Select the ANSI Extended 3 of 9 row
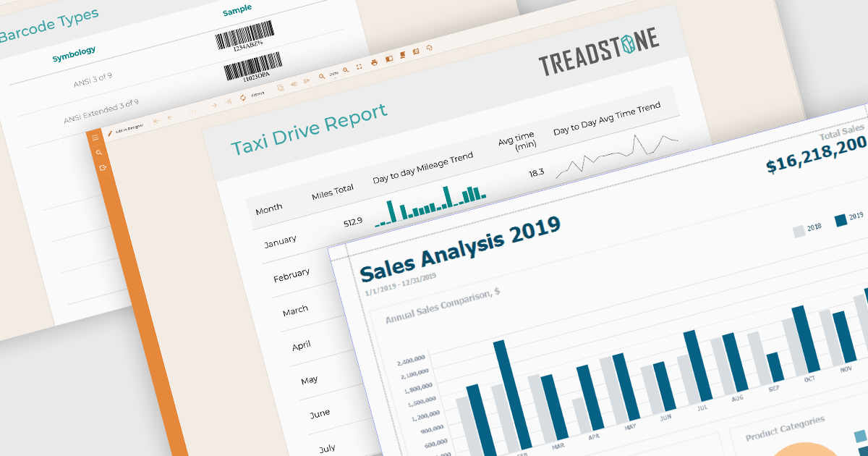The image size is (868, 456). coord(101,110)
